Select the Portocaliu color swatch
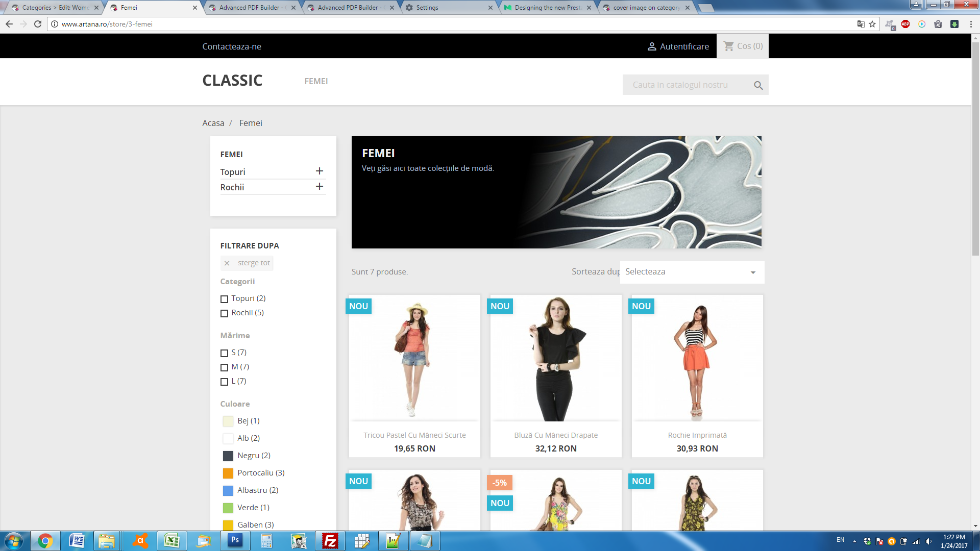This screenshot has height=551, width=980. click(x=228, y=473)
